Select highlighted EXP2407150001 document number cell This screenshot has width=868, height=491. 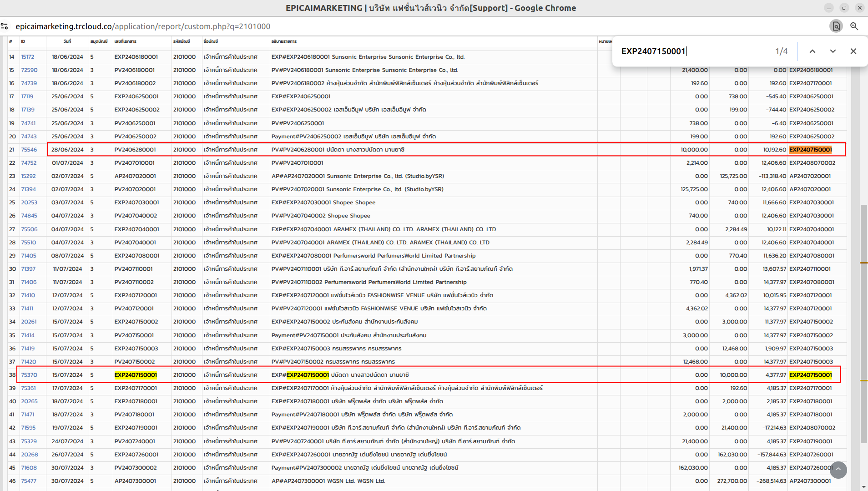tap(136, 375)
